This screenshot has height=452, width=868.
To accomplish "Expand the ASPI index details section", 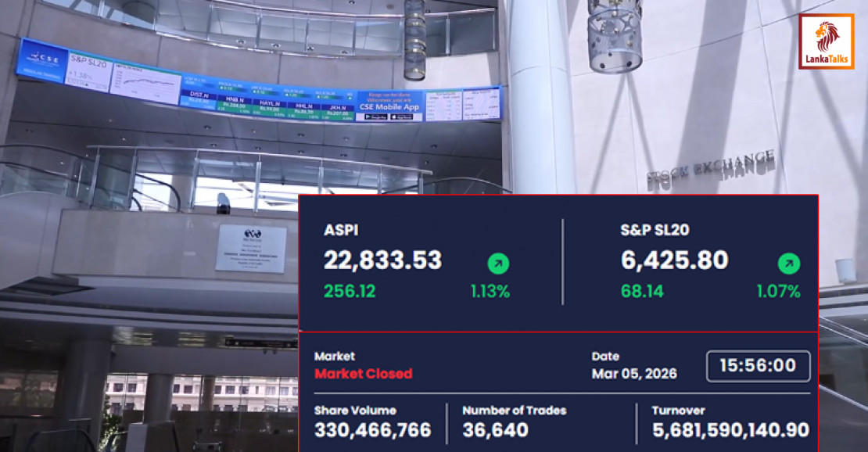I will (343, 230).
